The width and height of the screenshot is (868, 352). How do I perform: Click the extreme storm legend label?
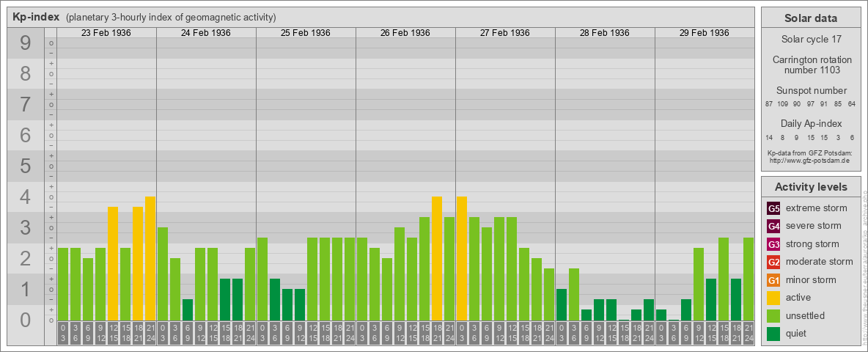pos(817,208)
